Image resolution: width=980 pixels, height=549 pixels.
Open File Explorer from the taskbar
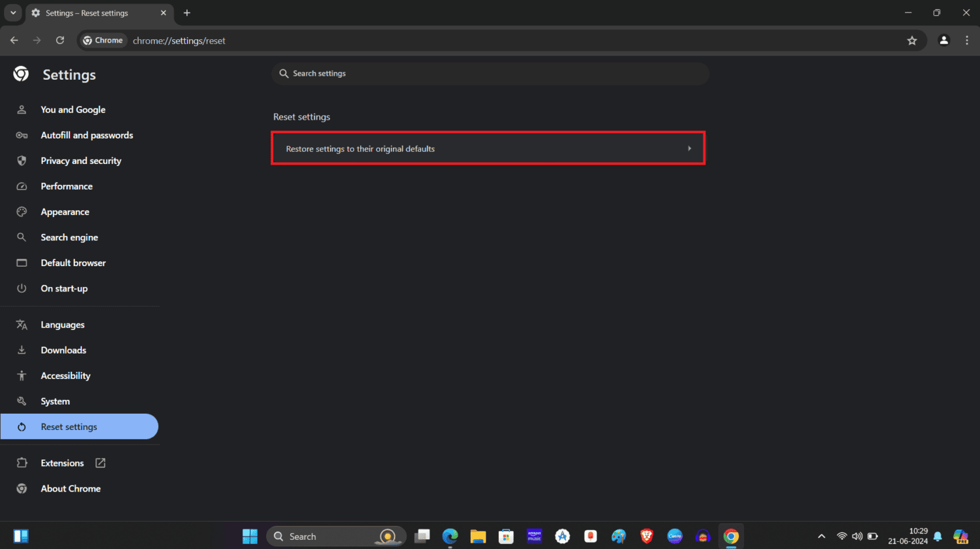click(x=478, y=537)
